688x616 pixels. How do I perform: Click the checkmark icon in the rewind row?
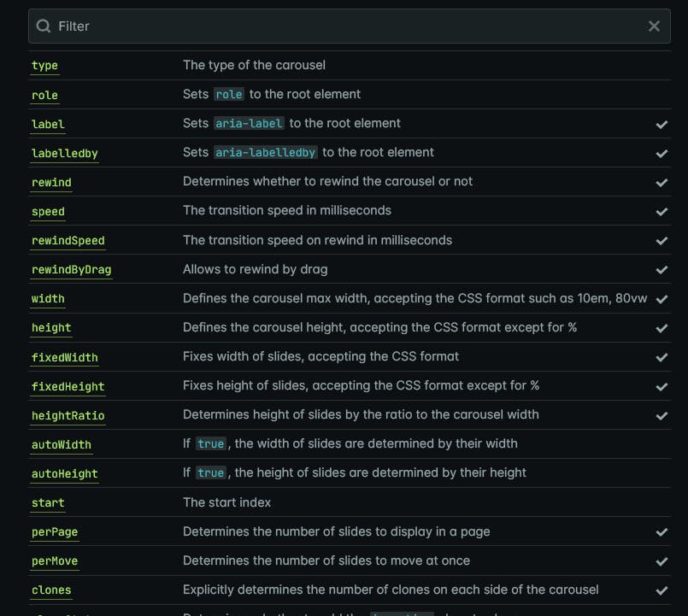click(662, 183)
